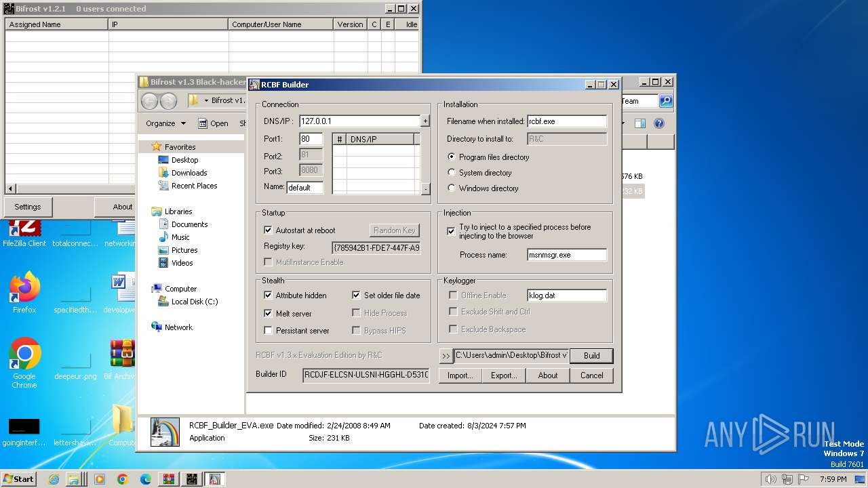Screen dimensions: 868x488
Task: Click the Explorer Back navigation arrow
Action: point(149,101)
